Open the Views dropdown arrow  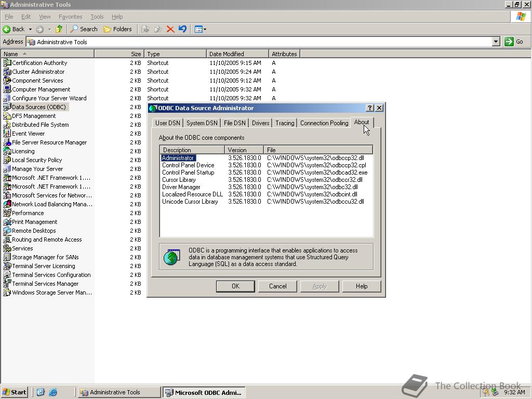coord(205,29)
